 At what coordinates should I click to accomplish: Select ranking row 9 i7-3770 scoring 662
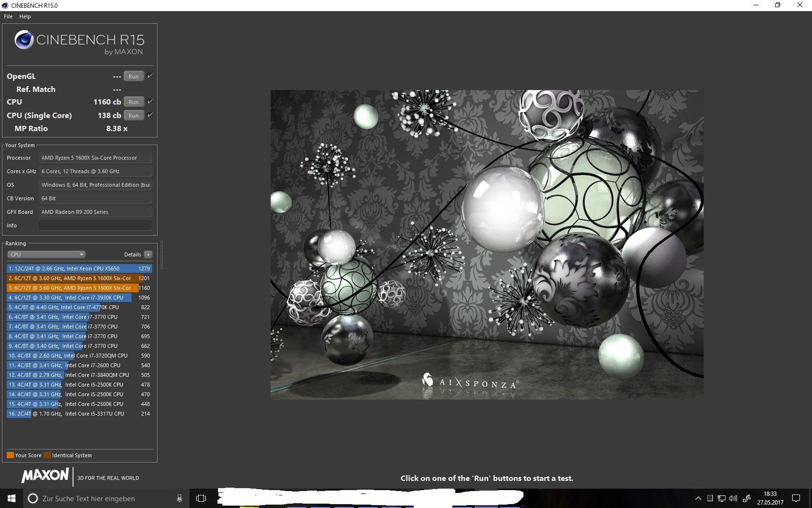79,346
